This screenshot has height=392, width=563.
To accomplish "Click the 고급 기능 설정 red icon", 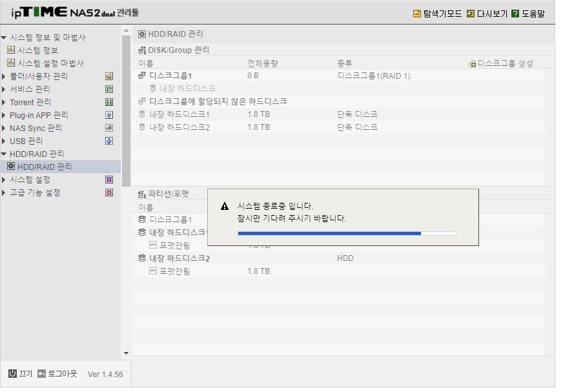I will click(109, 192).
